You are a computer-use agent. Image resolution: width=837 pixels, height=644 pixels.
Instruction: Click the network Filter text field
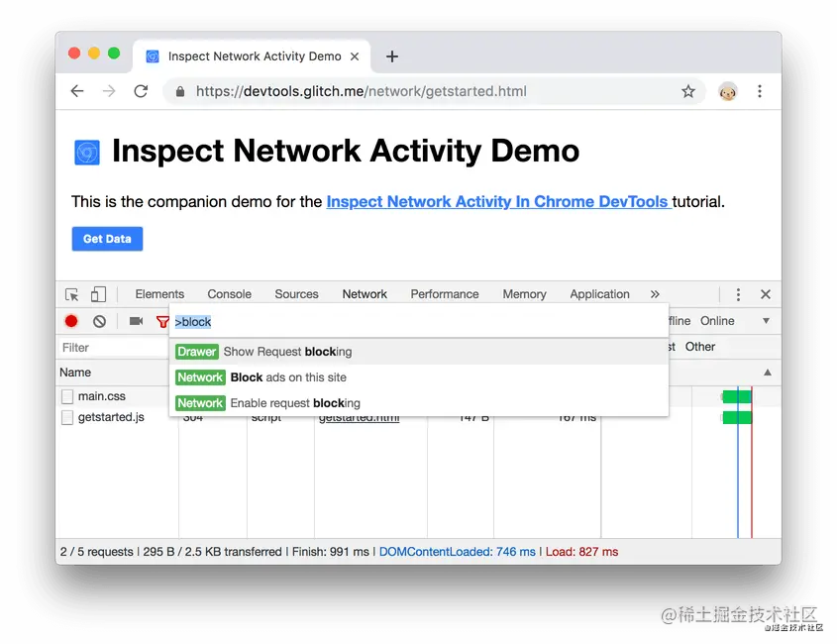click(113, 348)
